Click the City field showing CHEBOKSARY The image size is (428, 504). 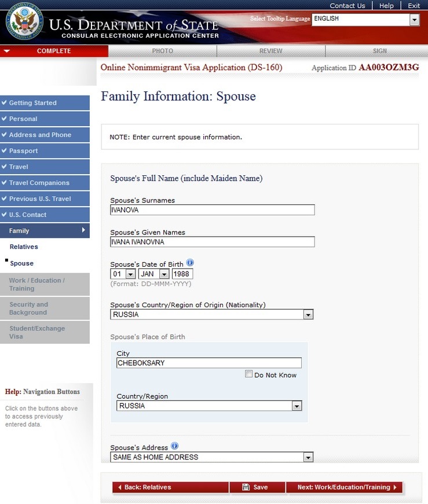(x=209, y=363)
